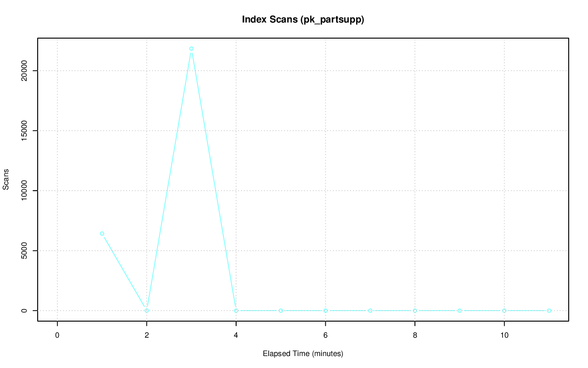The width and height of the screenshot is (588, 368).
Task: Click the chart title 'Index Scans (pk_partsupp)'
Action: coord(303,20)
